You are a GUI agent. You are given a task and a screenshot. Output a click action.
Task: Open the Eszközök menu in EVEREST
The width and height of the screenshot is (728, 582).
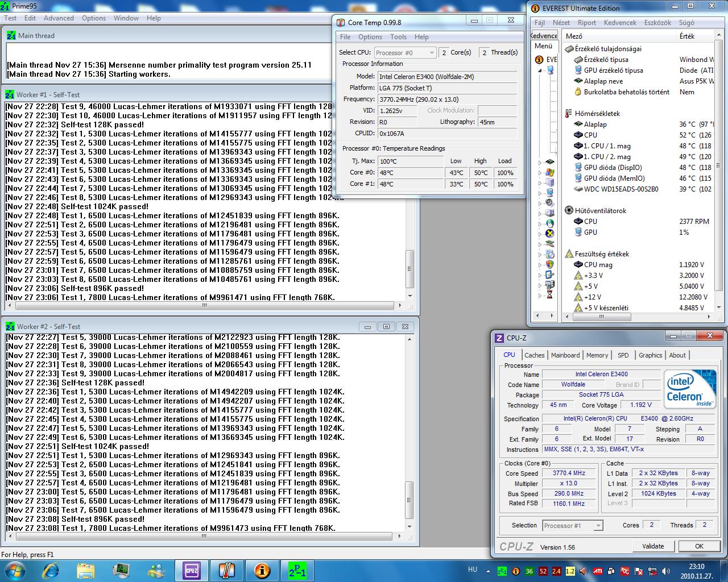click(x=657, y=22)
